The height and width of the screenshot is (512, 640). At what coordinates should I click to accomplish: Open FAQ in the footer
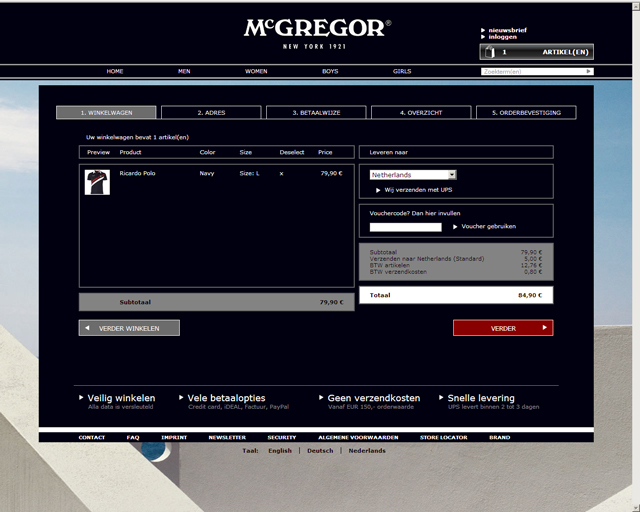(133, 437)
